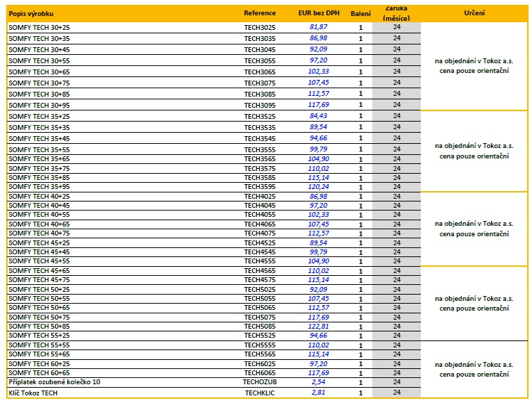Select reference TECH5075

tap(260, 318)
